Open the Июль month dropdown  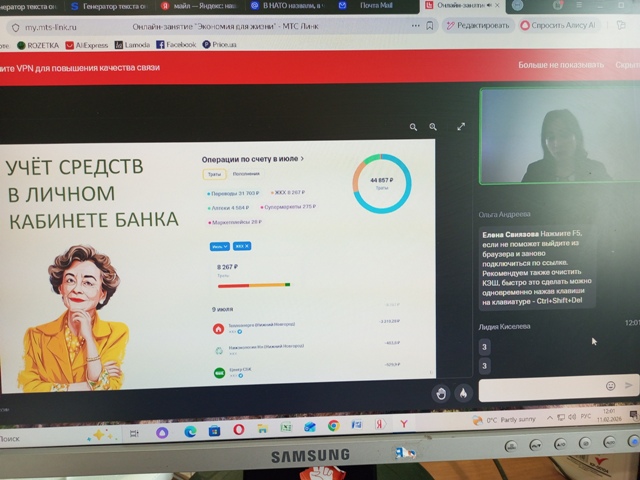click(x=219, y=245)
